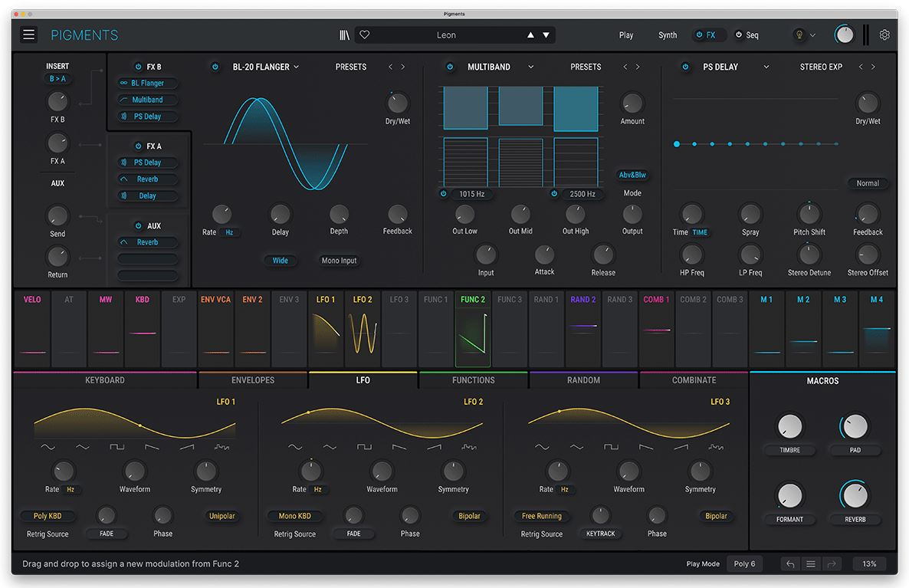Click the flanger Dry/Wet knob

[x=397, y=103]
